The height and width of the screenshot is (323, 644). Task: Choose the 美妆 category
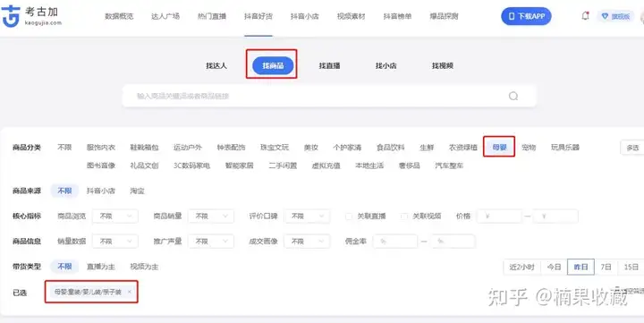(x=311, y=147)
